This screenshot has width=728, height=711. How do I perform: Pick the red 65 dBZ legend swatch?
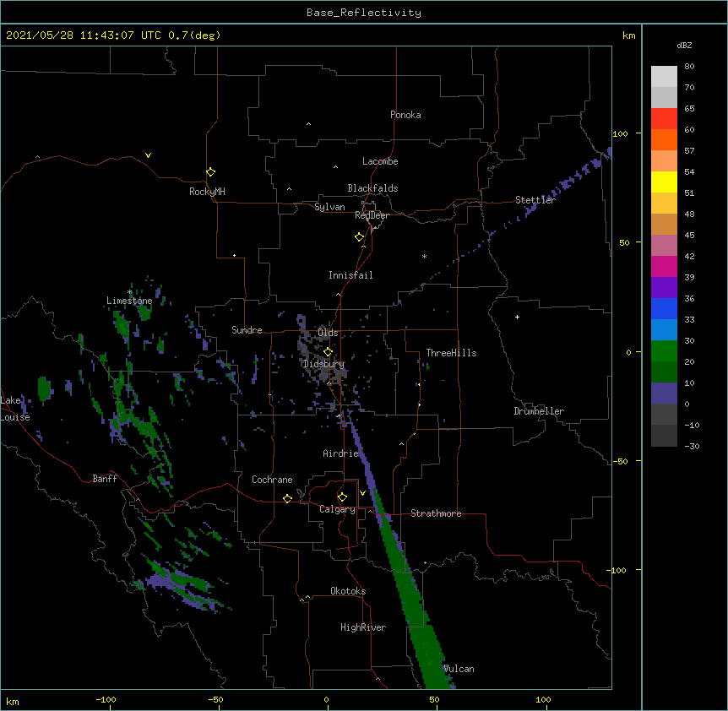pyautogui.click(x=664, y=119)
